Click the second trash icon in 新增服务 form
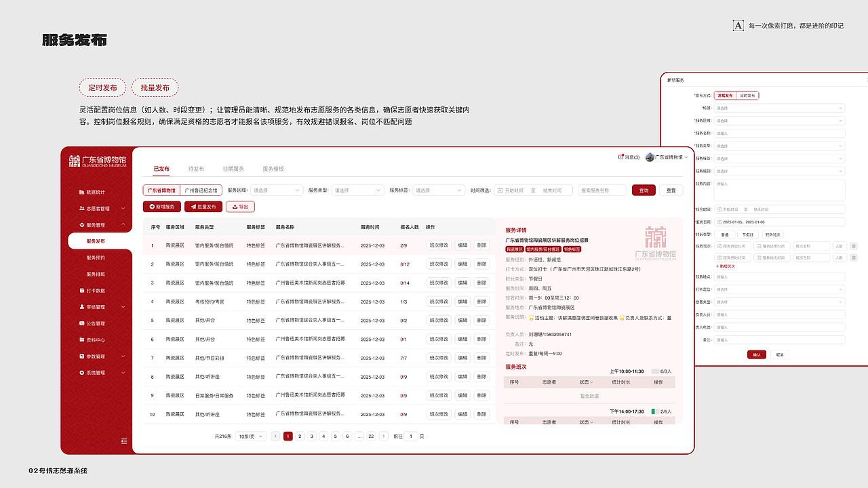 [854, 258]
